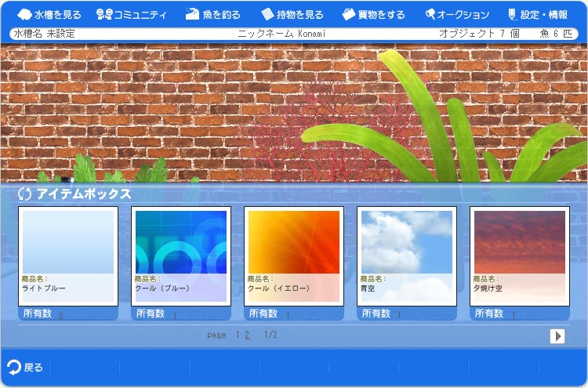Image resolution: width=588 pixels, height=388 pixels.
Task: Go to next page with arrow button
Action: point(557,335)
